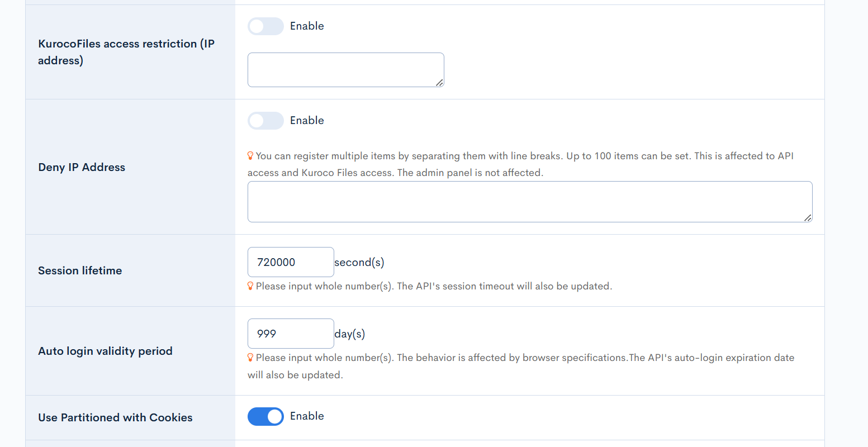Click the lightbulb icon below Session lifetime field

250,286
